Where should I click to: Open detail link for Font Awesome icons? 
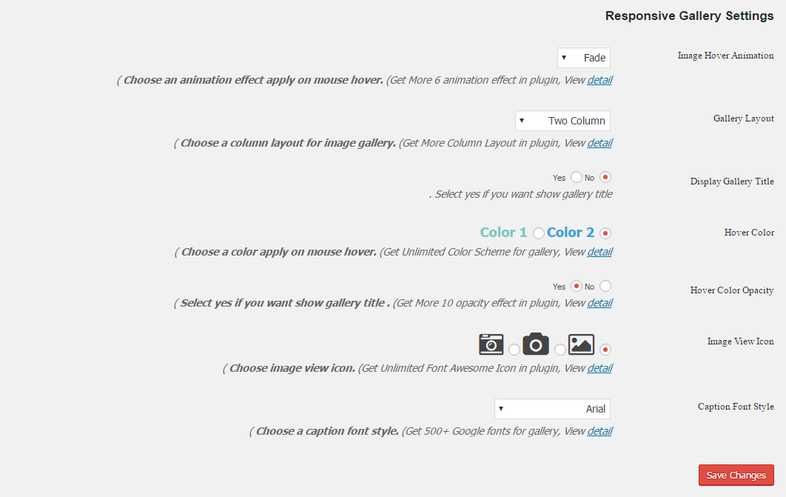pyautogui.click(x=600, y=369)
